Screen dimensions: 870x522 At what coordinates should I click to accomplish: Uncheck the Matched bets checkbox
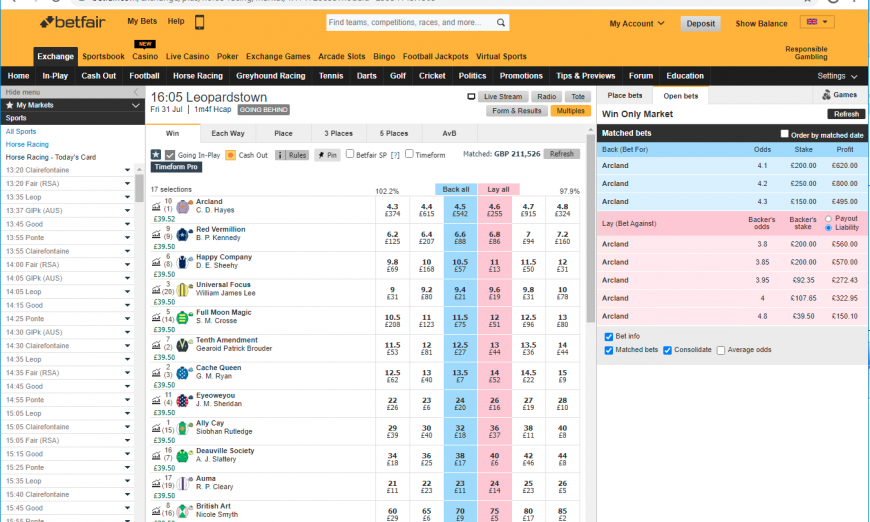coord(609,350)
